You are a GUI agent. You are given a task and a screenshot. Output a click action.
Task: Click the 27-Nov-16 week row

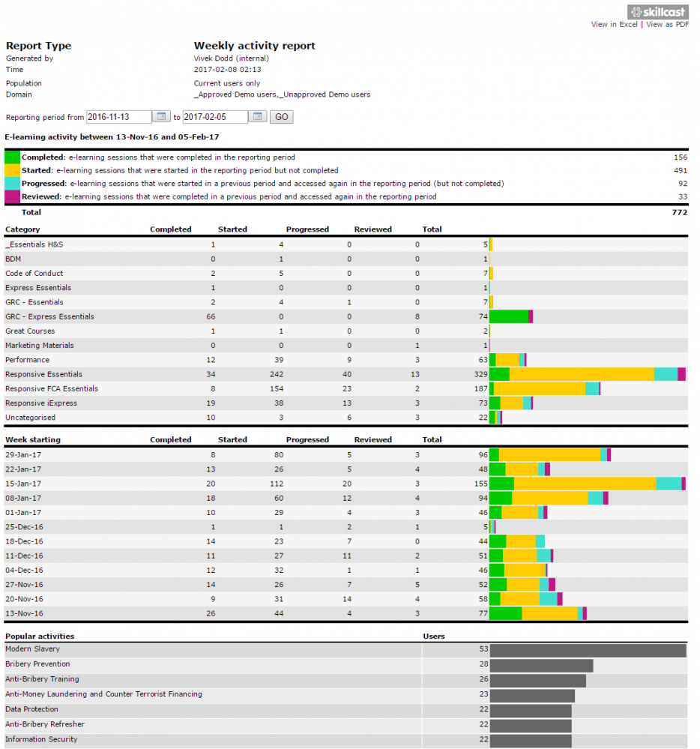click(346, 584)
